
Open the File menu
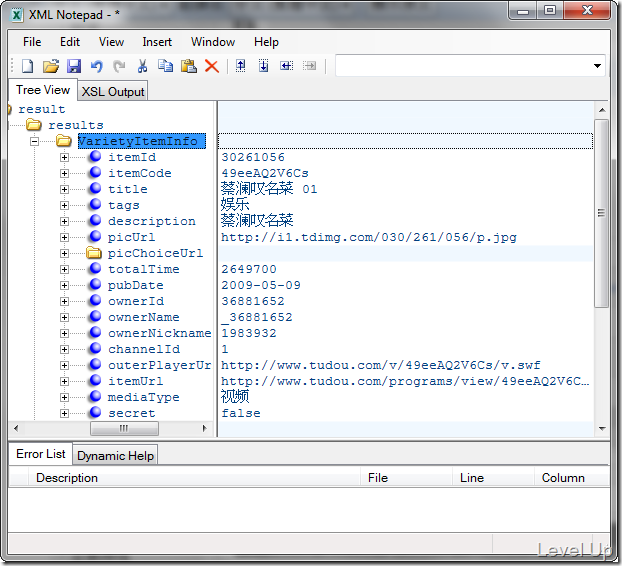click(x=32, y=42)
